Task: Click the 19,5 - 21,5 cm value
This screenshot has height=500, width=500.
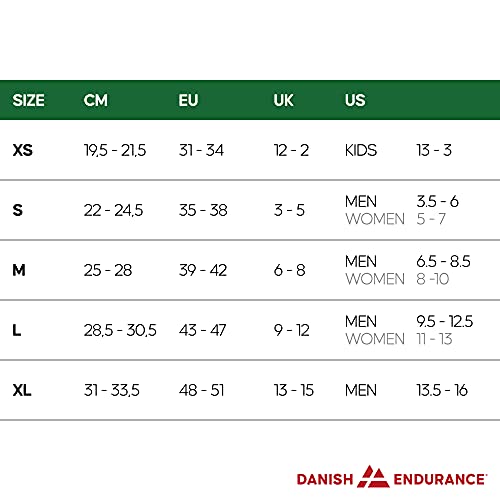Action: [x=115, y=150]
